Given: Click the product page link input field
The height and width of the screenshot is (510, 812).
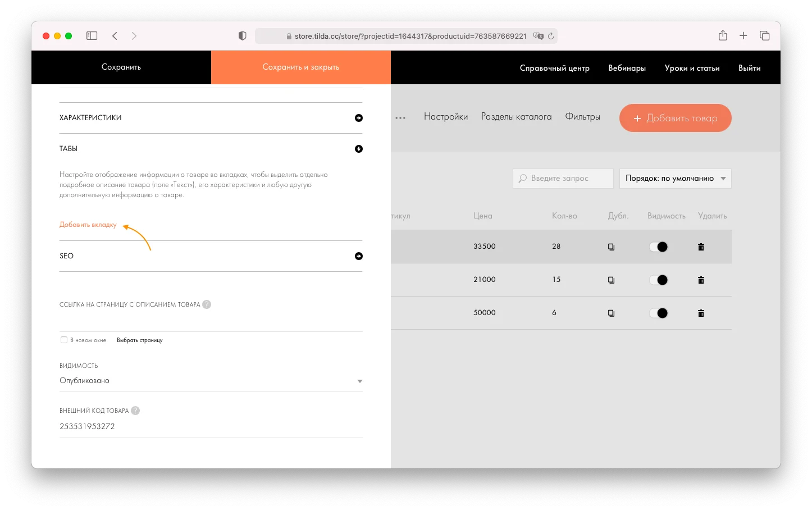Looking at the screenshot, I should (x=211, y=322).
